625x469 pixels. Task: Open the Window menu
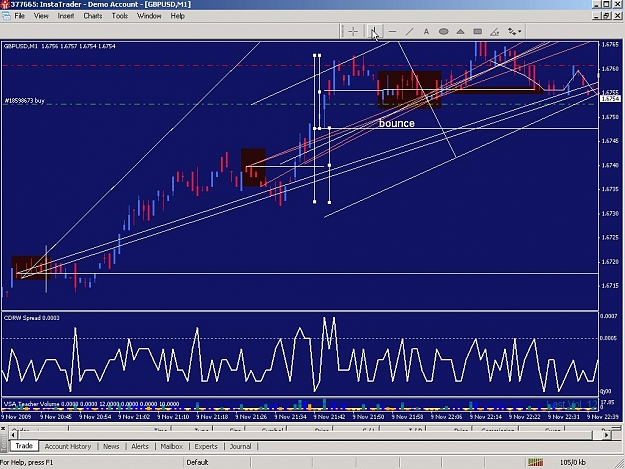(149, 16)
